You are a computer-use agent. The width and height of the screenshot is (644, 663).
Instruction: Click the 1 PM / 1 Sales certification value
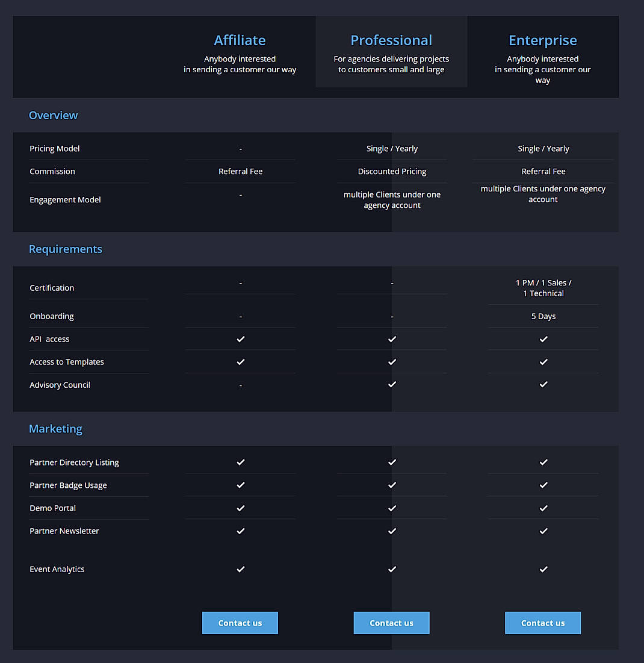(543, 288)
